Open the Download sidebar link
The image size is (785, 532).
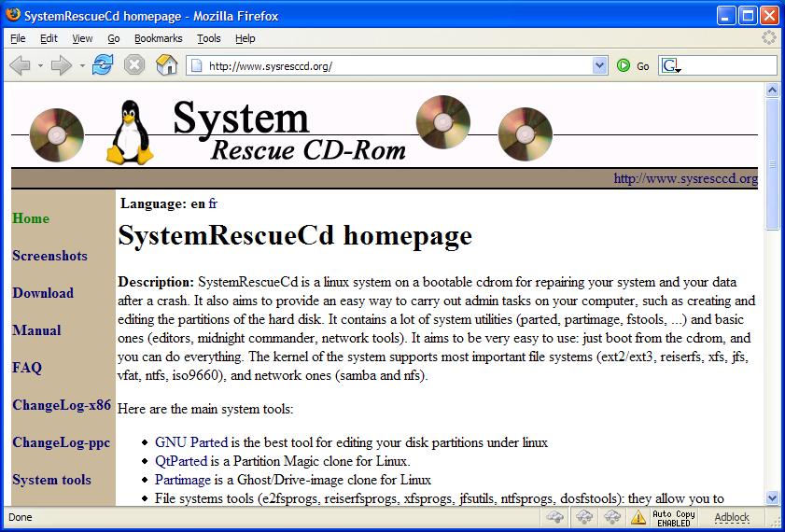43,293
